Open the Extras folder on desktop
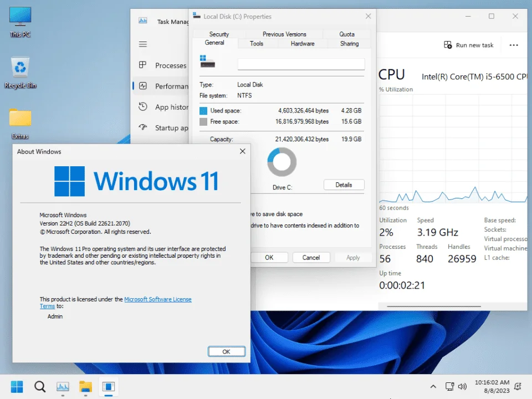Viewport: 532px width, 399px height. pyautogui.click(x=20, y=124)
